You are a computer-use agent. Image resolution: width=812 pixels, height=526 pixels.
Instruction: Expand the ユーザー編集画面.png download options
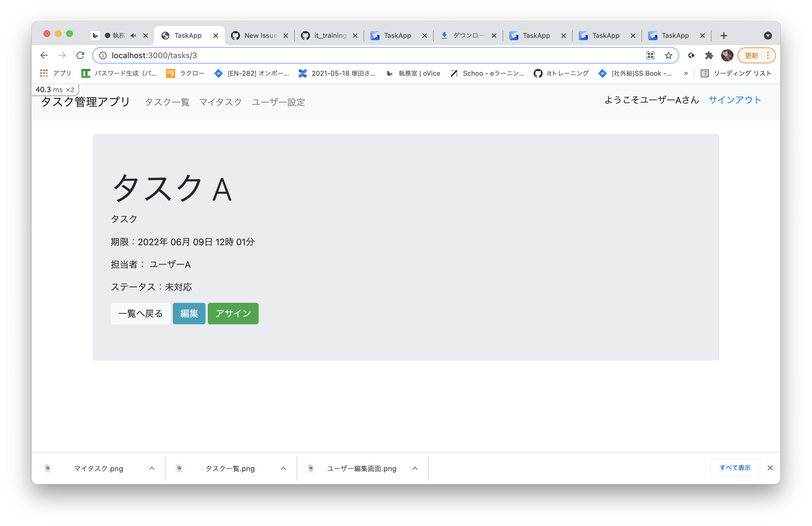(x=415, y=468)
